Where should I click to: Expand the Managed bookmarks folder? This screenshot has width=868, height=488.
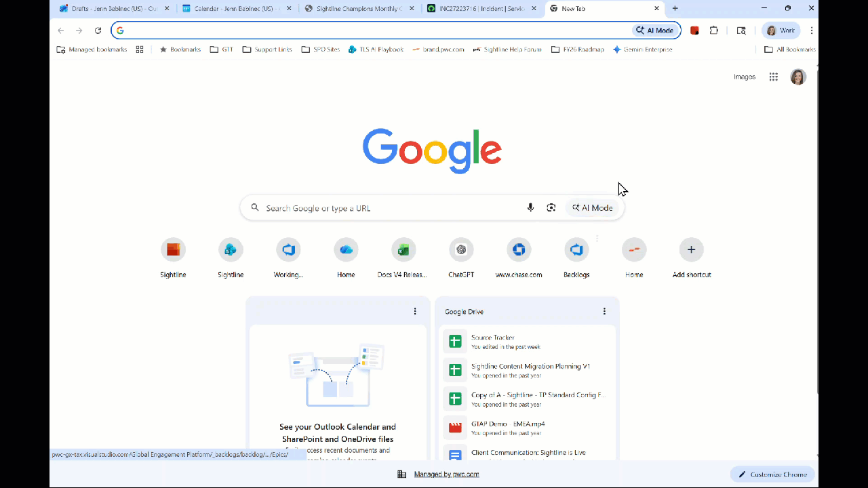tap(92, 49)
